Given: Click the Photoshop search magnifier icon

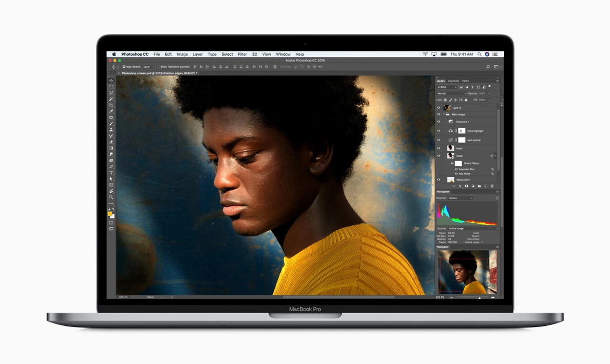Looking at the screenshot, I should [488, 67].
